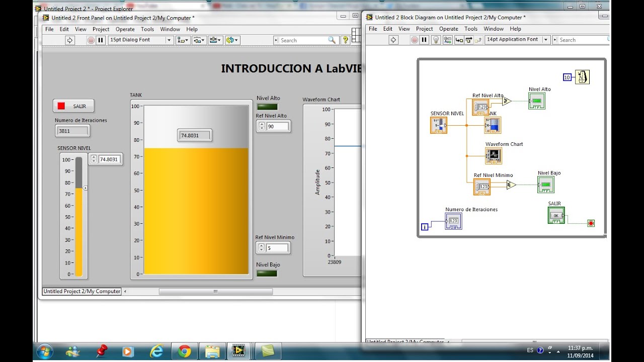
Task: Click Ref Nivel Alto value field 90
Action: 278,126
